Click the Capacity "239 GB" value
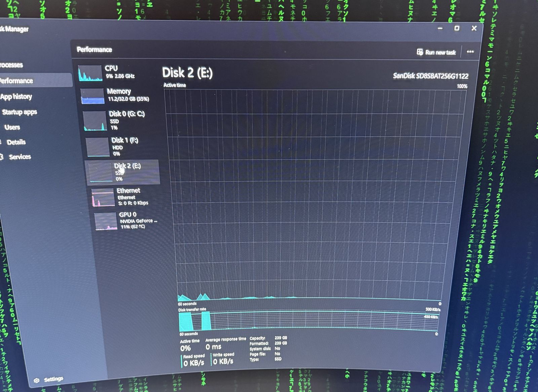 pos(281,338)
